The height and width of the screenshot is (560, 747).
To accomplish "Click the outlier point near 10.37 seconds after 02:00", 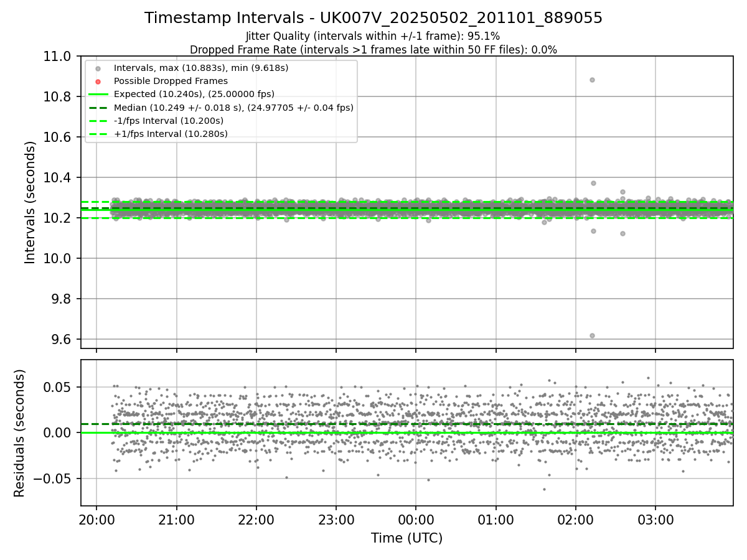I will tap(593, 183).
